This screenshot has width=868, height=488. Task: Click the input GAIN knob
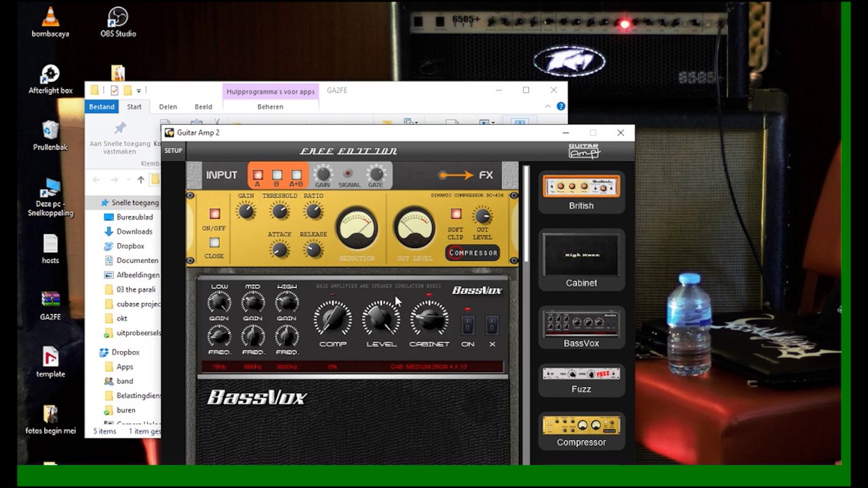(x=323, y=173)
